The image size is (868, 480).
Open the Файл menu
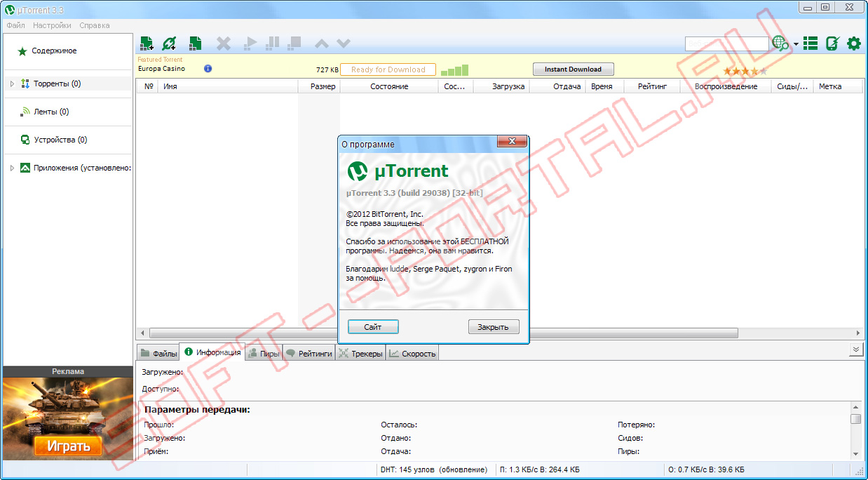pyautogui.click(x=15, y=25)
